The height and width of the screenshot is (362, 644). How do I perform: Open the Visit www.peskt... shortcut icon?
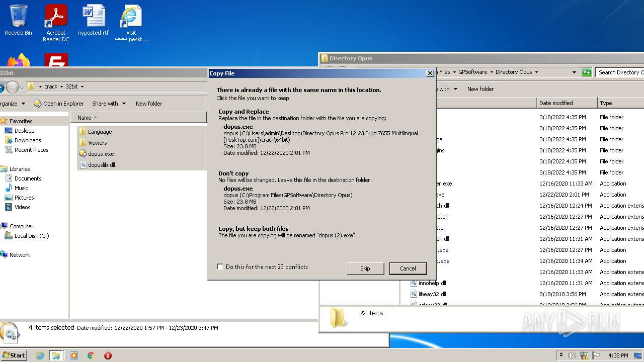point(131,23)
